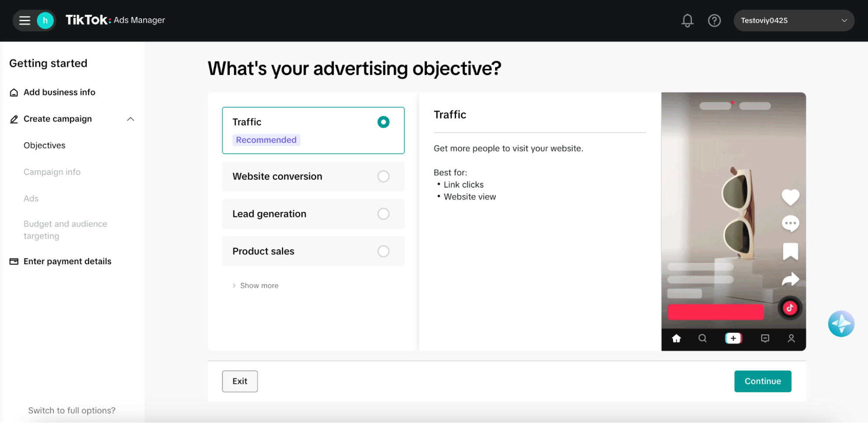The width and height of the screenshot is (868, 423).
Task: Open Enter payment details step
Action: click(67, 261)
